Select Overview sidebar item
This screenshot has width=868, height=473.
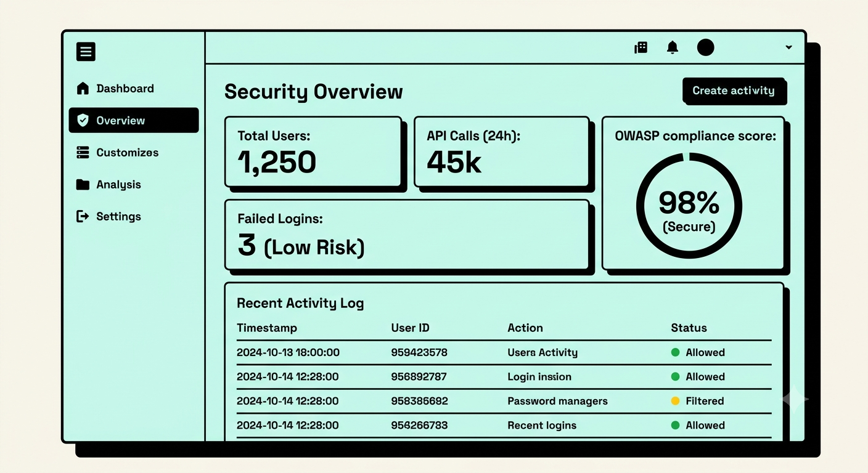click(x=134, y=120)
